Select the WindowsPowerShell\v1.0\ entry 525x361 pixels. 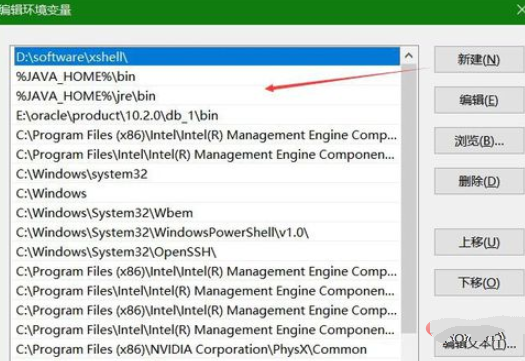tap(207, 232)
